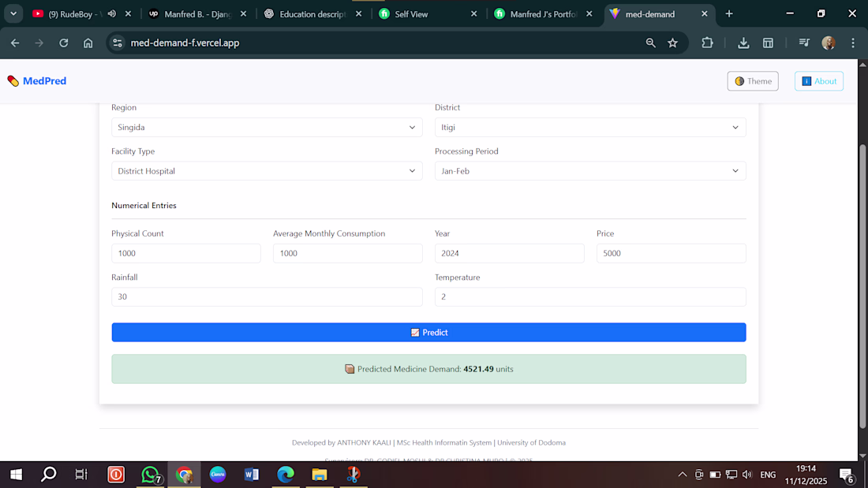This screenshot has width=868, height=488.
Task: Switch to the Manfred B. Django tab
Action: (197, 14)
